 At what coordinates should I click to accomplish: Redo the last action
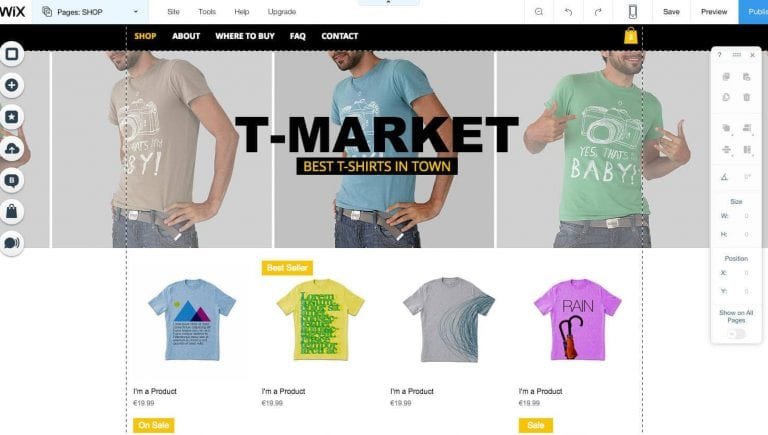598,12
